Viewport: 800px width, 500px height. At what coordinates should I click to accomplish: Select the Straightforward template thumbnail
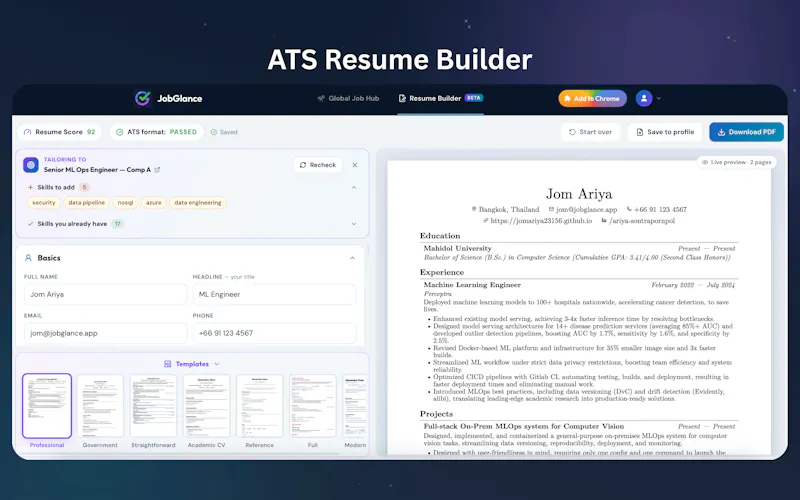pos(153,406)
